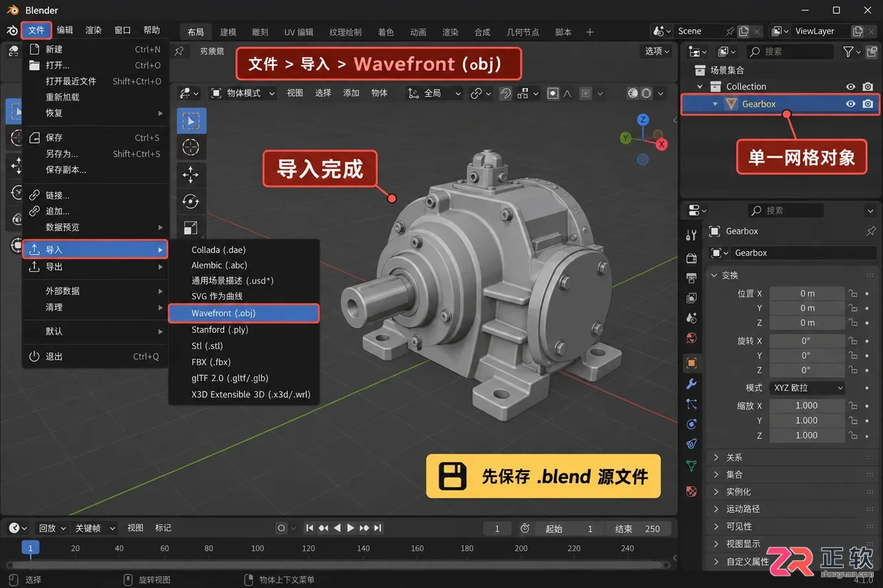Toggle Collection visibility eye in outliner
Image resolution: width=883 pixels, height=588 pixels.
point(850,86)
